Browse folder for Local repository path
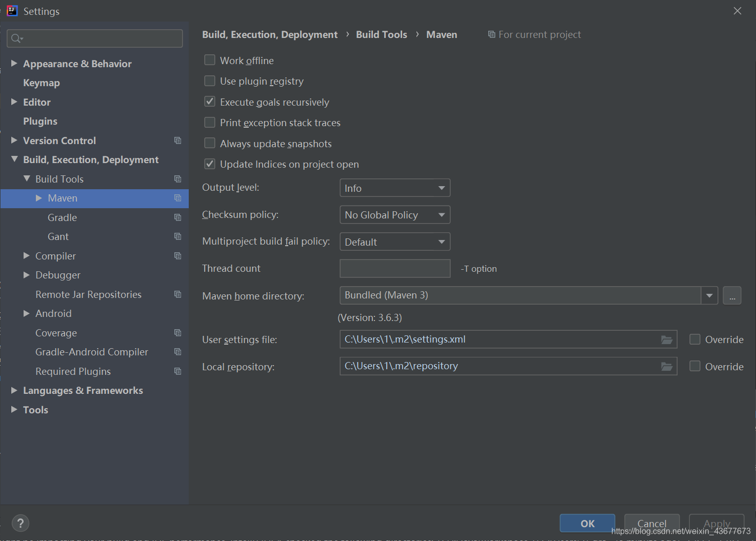This screenshot has height=541, width=756. 666,366
